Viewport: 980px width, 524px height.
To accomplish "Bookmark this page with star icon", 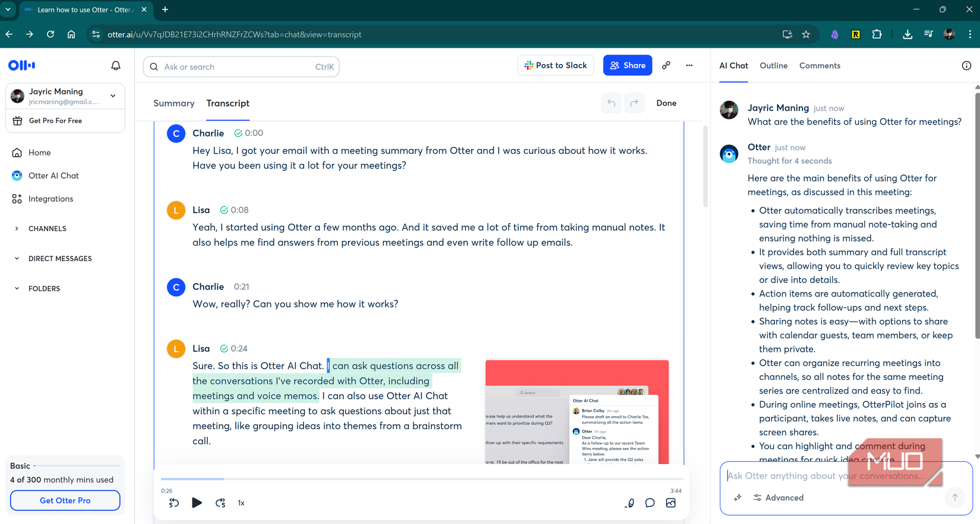I will 806,34.
